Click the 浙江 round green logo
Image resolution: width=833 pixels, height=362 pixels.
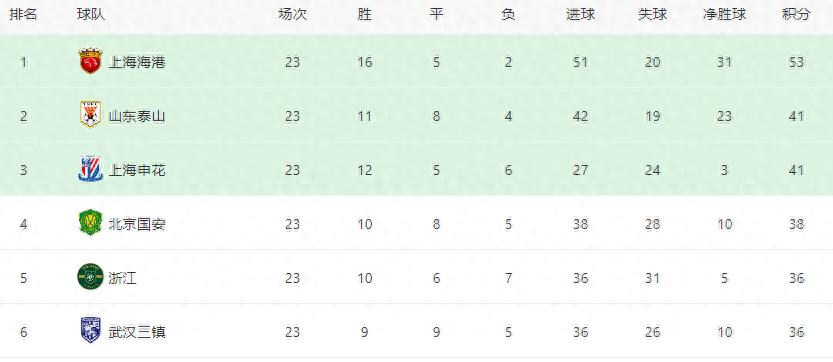coord(90,277)
